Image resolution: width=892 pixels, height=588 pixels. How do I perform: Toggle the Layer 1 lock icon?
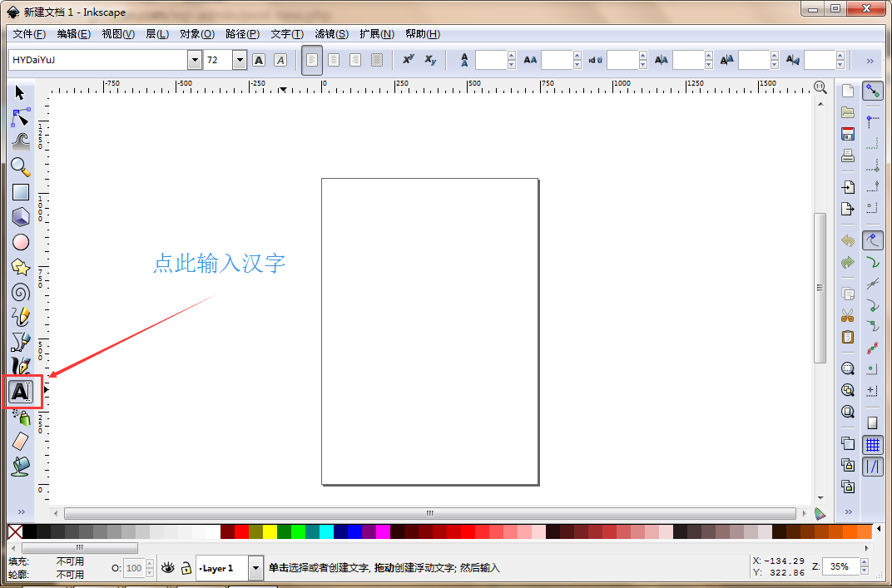click(186, 568)
